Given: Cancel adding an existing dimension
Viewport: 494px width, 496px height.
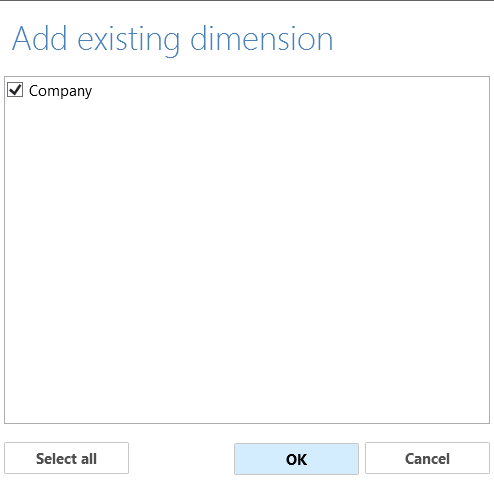Looking at the screenshot, I should (x=427, y=458).
